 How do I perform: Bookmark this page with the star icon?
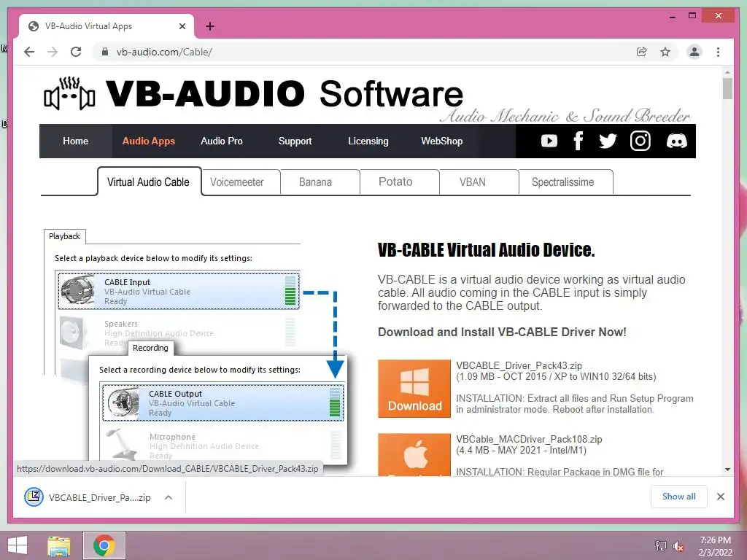[665, 52]
